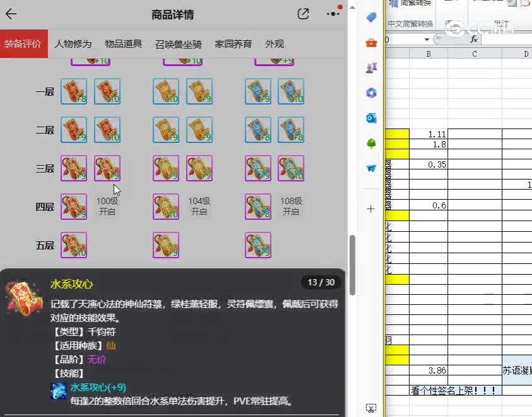The height and width of the screenshot is (417, 532).
Task: Select 二层 red talisman +9
Action: tap(74, 130)
